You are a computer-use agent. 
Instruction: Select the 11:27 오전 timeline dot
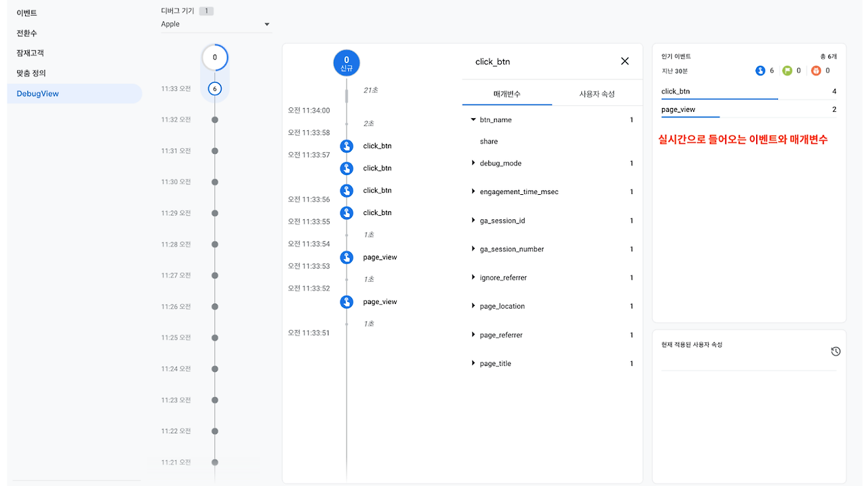pyautogui.click(x=215, y=276)
